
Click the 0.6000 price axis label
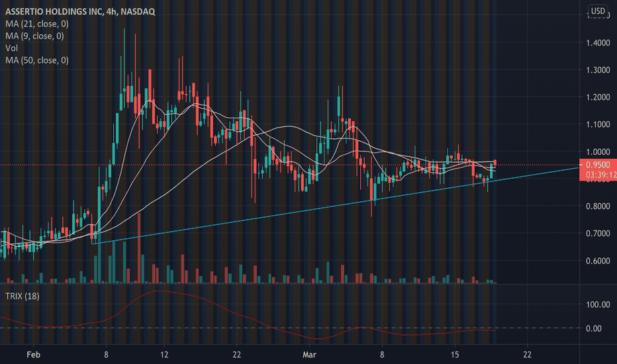pyautogui.click(x=598, y=261)
